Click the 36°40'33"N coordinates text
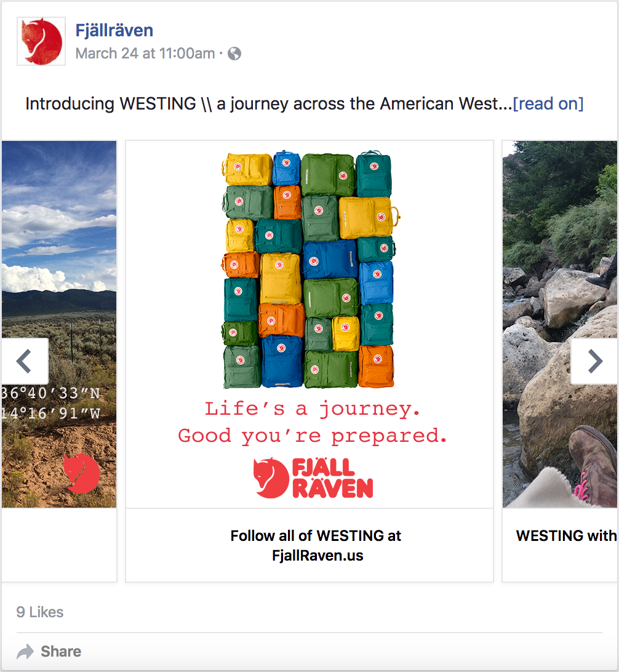Viewport: 619px width, 672px height. 51,393
